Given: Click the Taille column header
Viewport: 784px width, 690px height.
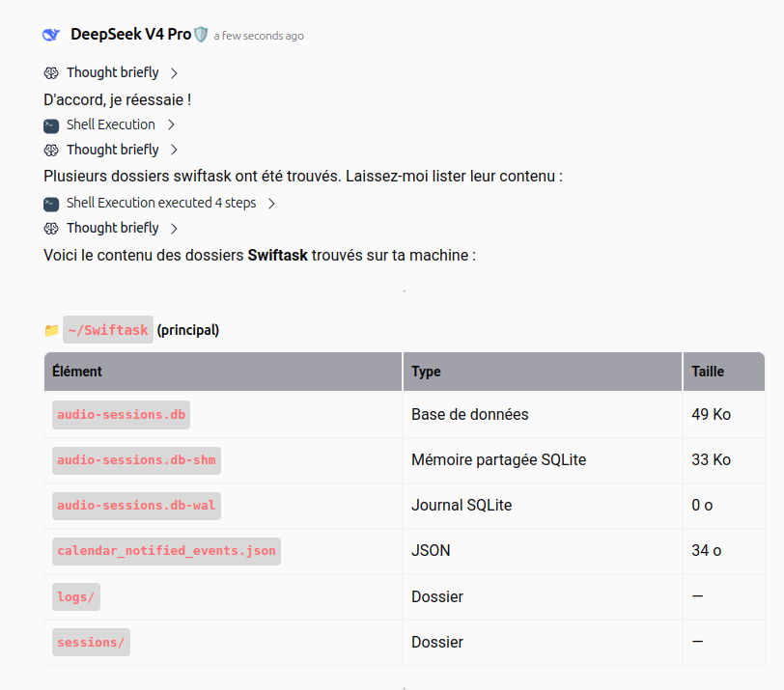Looking at the screenshot, I should click(x=708, y=372).
